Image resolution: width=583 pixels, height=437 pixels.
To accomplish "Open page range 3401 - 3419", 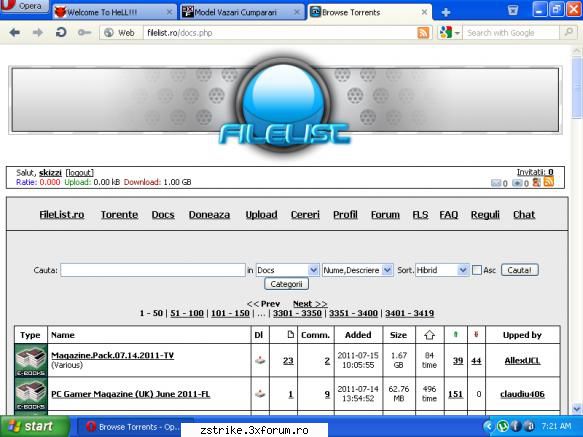I will point(409,313).
